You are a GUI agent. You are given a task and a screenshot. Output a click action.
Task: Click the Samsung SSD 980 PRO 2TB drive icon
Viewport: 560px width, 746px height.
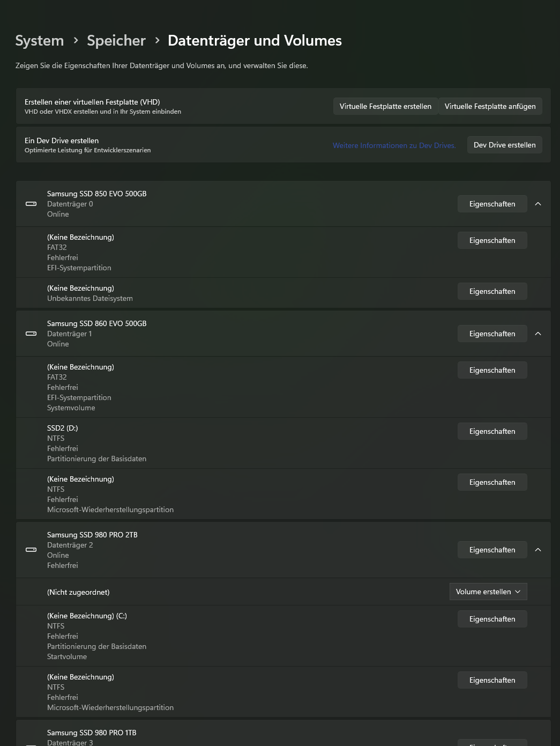[31, 550]
